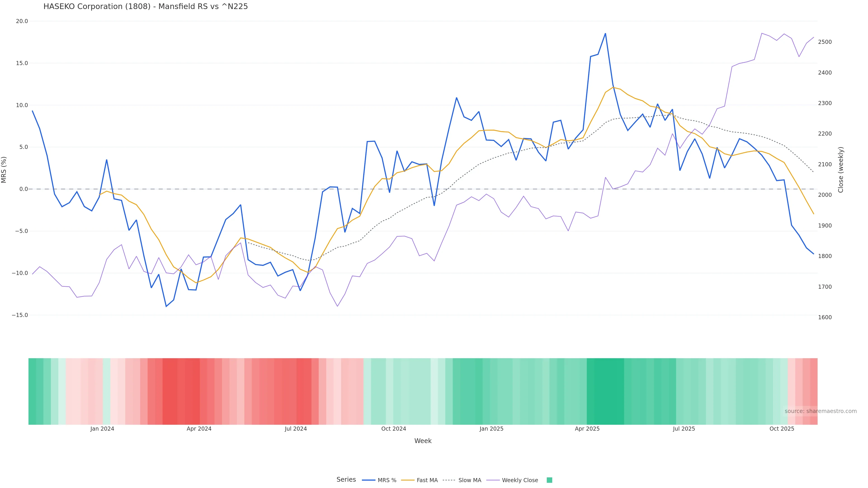Click the Close (weekly) axis title

coord(841,170)
